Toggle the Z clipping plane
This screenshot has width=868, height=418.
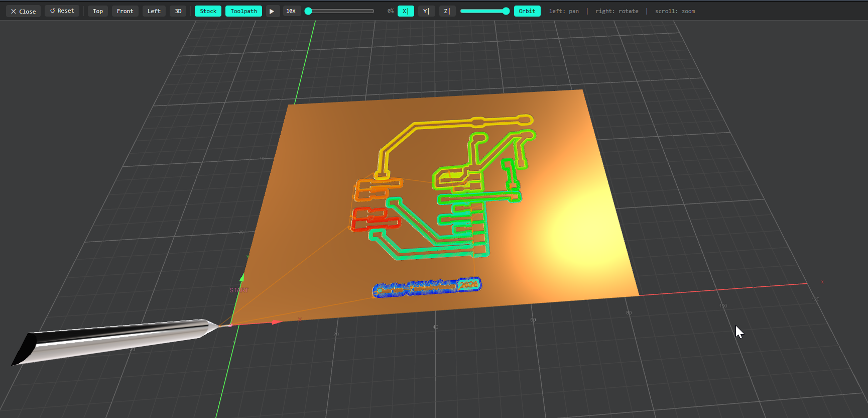tap(447, 11)
